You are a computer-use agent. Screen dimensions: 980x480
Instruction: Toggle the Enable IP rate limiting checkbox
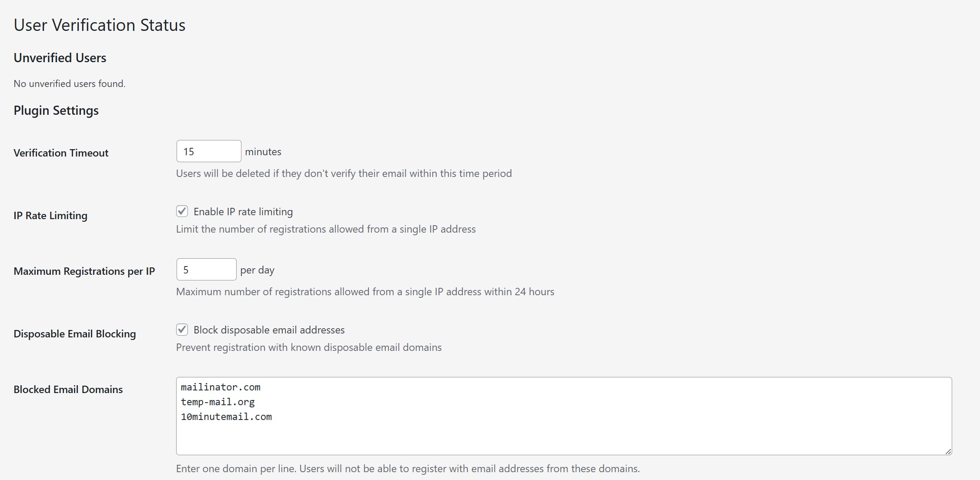coord(182,211)
